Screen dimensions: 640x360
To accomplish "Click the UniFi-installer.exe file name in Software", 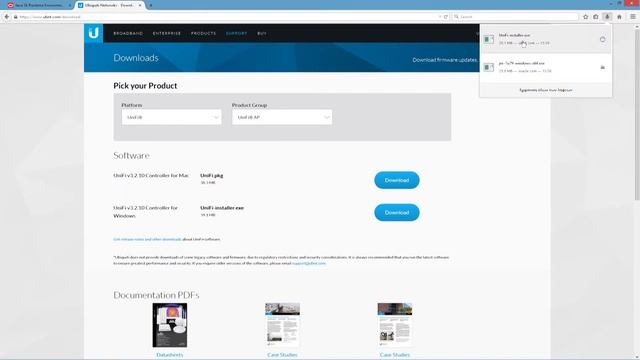I will (222, 208).
